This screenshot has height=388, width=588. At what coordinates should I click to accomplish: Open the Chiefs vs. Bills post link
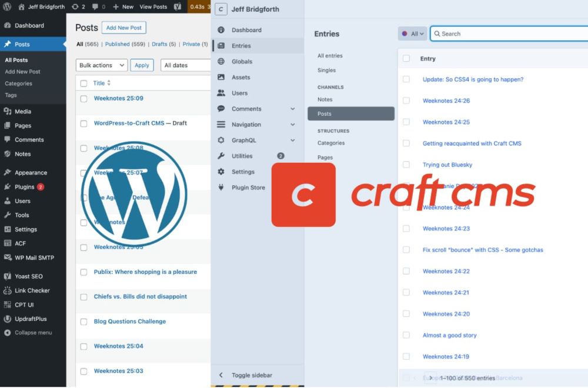[x=141, y=296]
